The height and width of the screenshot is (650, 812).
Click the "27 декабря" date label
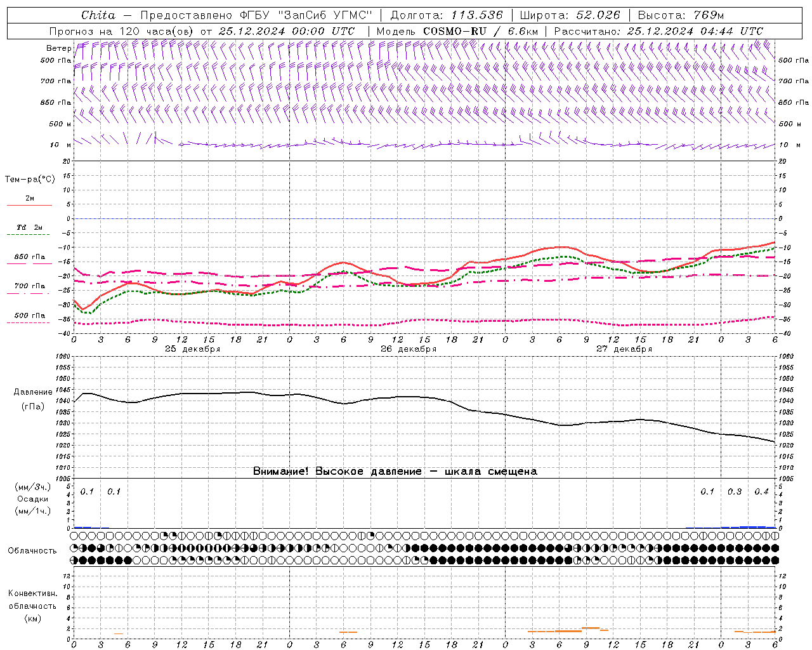[624, 349]
